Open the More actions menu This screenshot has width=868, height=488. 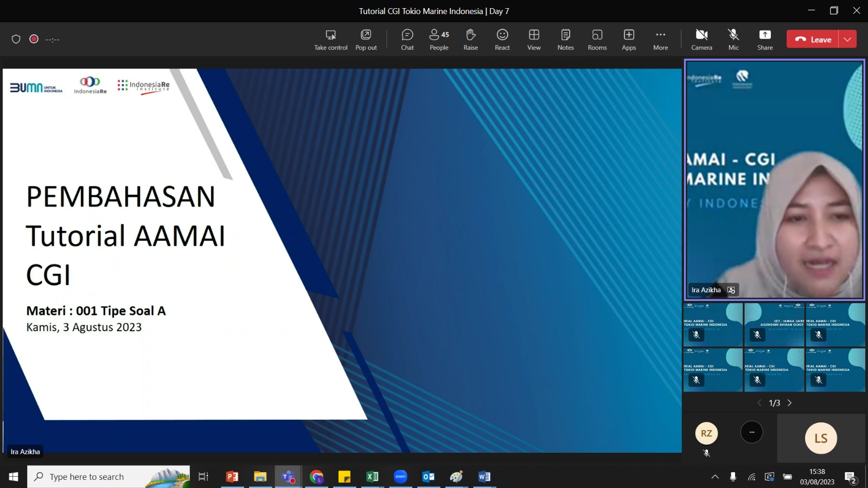[660, 40]
